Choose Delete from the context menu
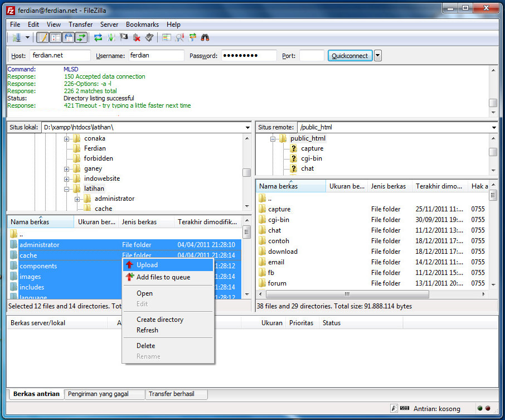Screen dimensions: 505x420 tap(168, 346)
